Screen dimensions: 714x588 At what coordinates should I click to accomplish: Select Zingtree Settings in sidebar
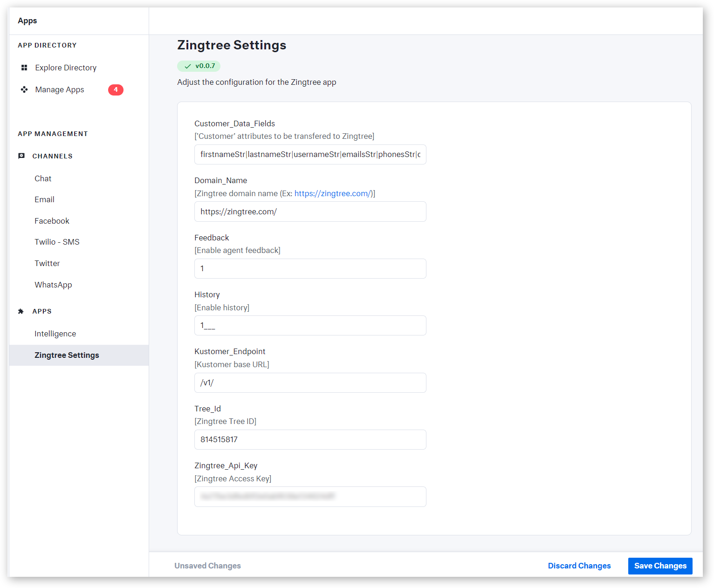click(67, 355)
